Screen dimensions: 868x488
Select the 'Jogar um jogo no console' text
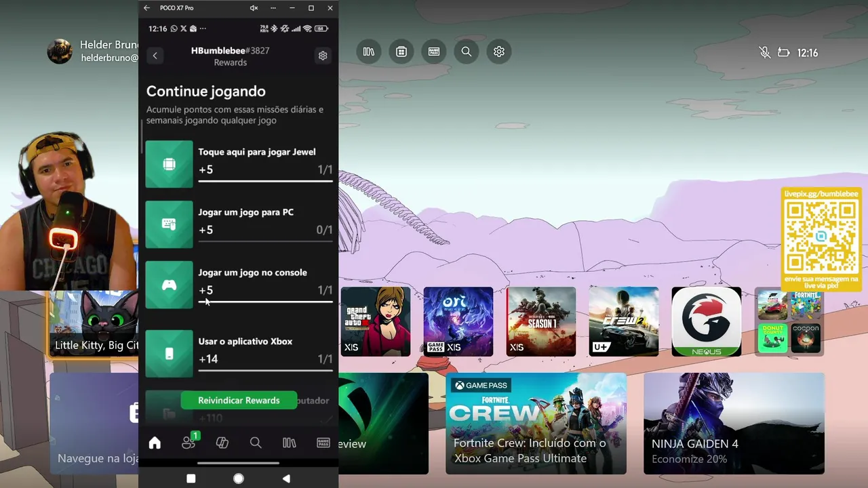pos(252,272)
